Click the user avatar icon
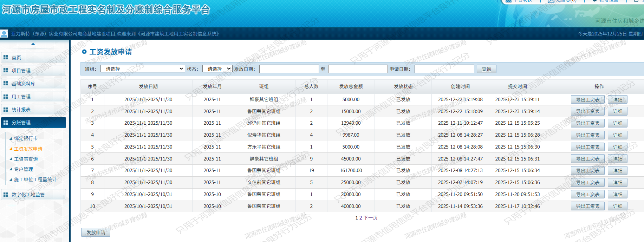 4,34
